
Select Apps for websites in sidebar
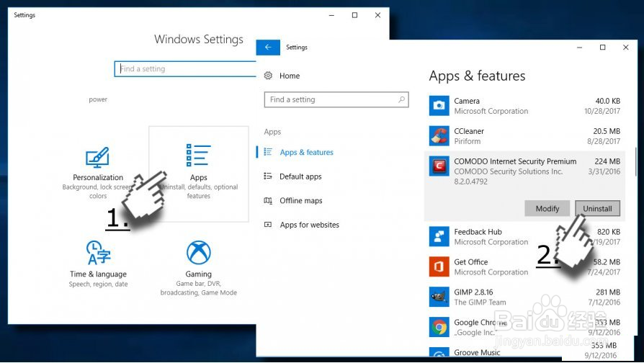pyautogui.click(x=310, y=225)
